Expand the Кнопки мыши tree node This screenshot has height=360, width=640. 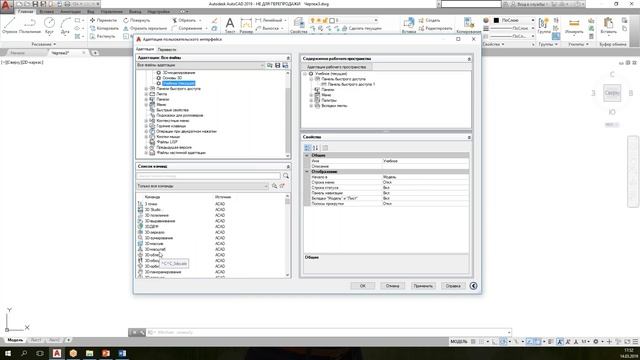(146, 137)
